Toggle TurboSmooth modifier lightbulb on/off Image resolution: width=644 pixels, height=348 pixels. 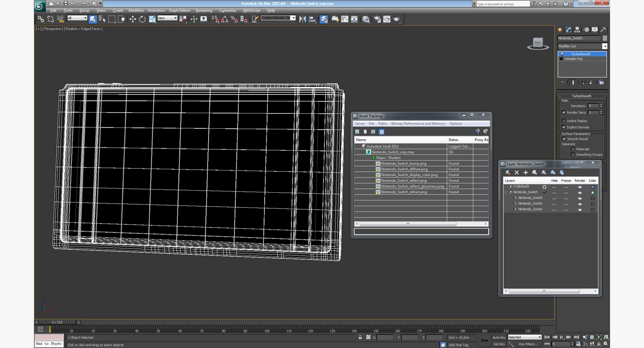tap(562, 54)
